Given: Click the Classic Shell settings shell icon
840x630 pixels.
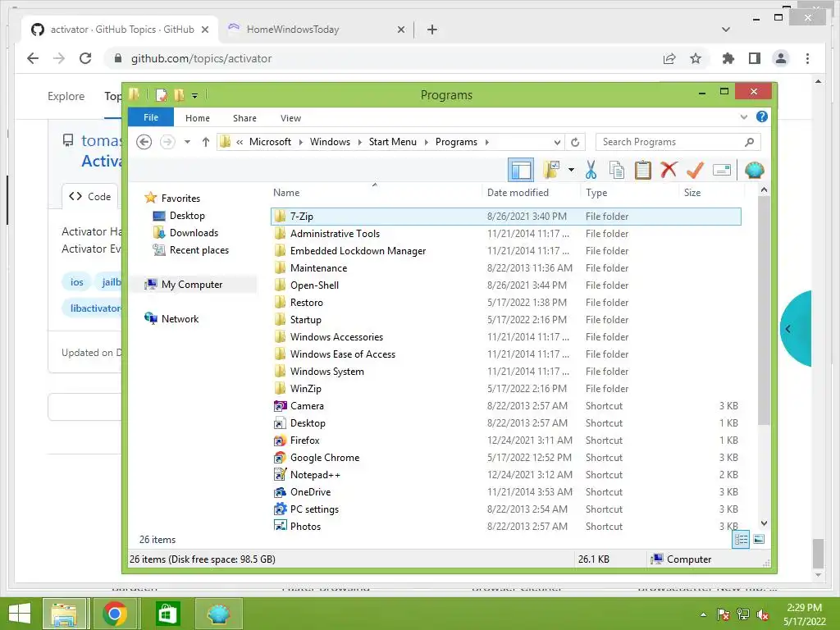Looking at the screenshot, I should pos(755,171).
